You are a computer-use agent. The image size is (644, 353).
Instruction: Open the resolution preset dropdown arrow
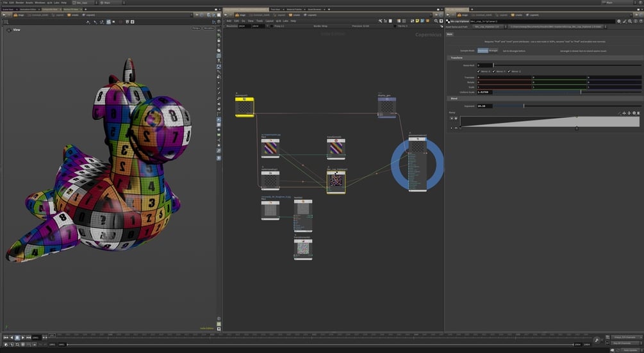(267, 26)
